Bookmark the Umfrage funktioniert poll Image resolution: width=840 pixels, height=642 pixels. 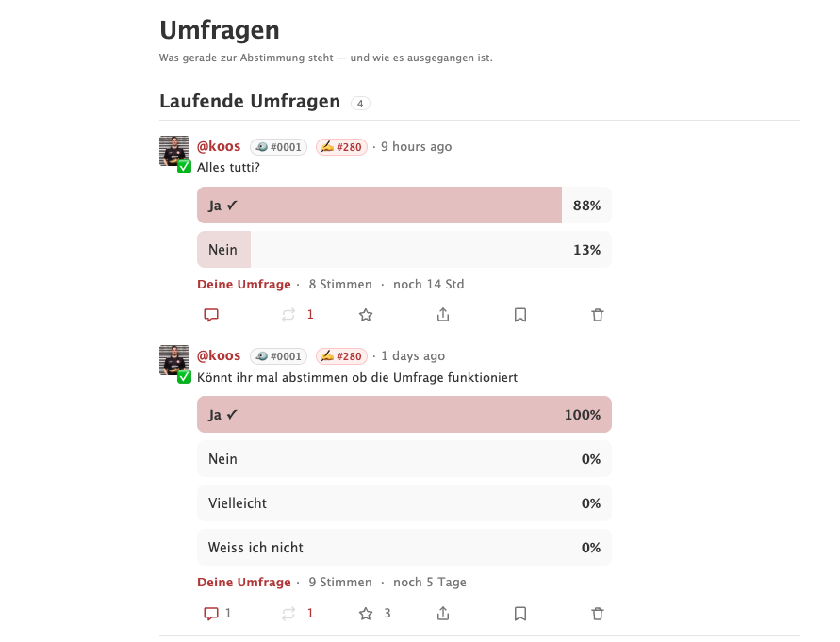click(520, 613)
